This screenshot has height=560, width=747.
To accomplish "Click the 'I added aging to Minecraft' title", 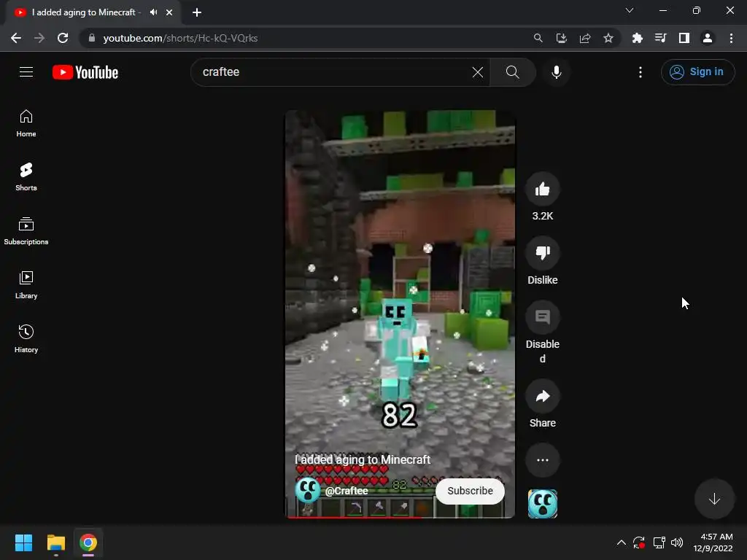I will (x=363, y=459).
